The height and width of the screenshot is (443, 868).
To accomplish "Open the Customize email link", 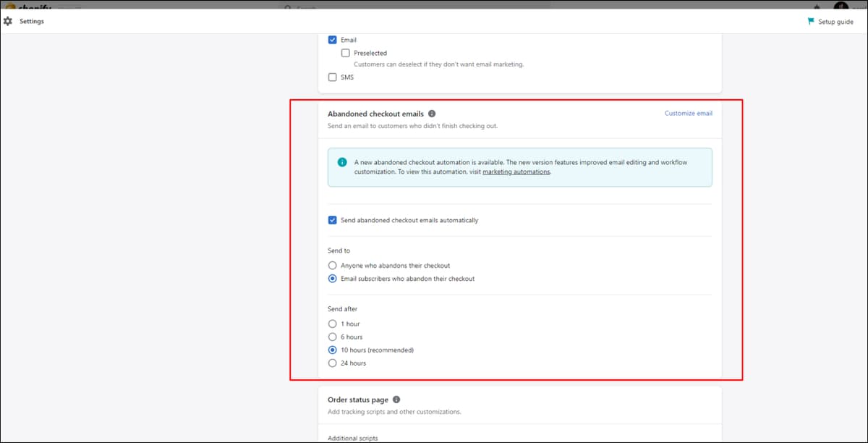I will [x=689, y=114].
